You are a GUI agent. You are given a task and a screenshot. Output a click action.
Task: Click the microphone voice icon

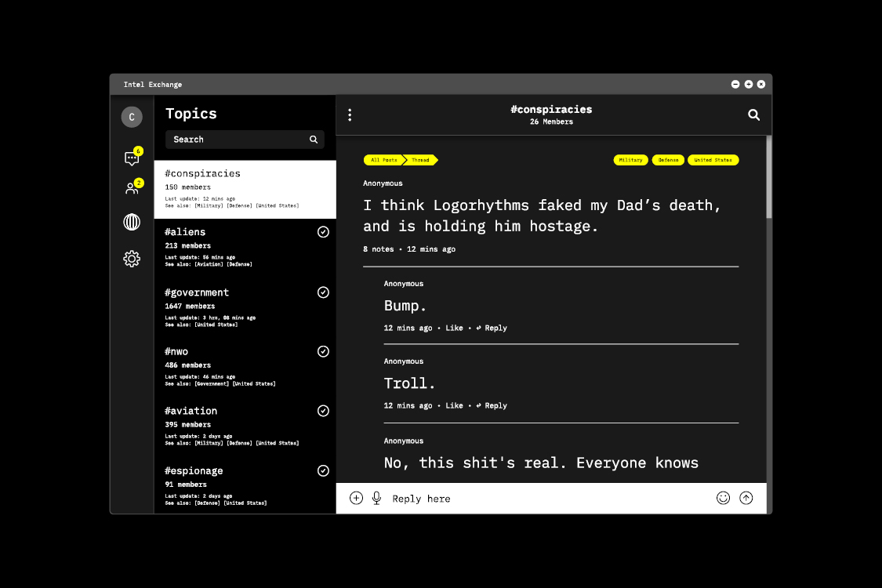click(x=377, y=498)
